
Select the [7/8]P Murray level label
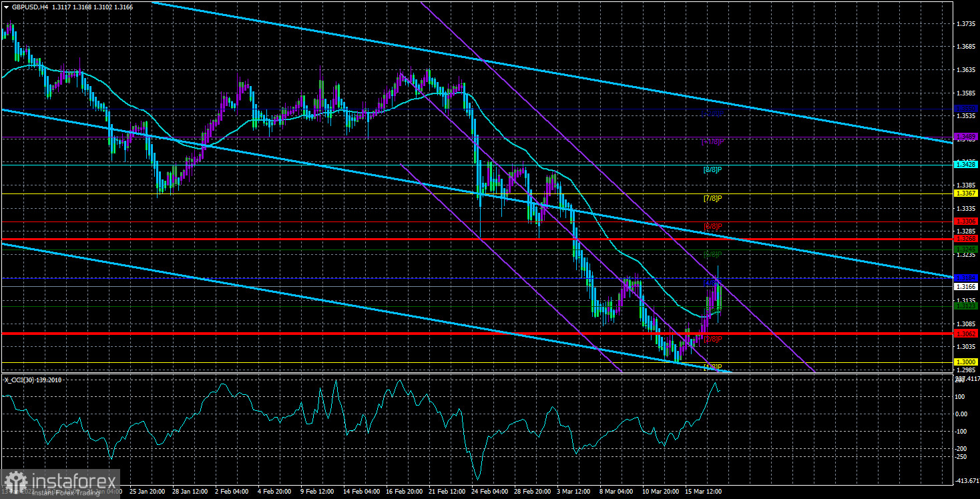pos(713,198)
